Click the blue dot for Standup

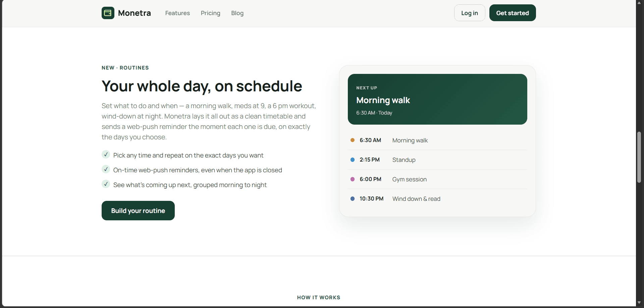point(353,160)
